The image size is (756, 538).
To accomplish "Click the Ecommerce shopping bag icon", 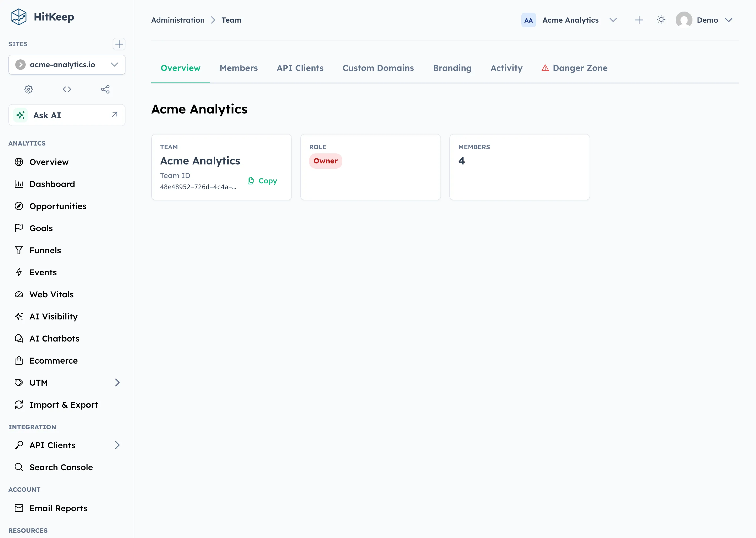I will (x=19, y=360).
